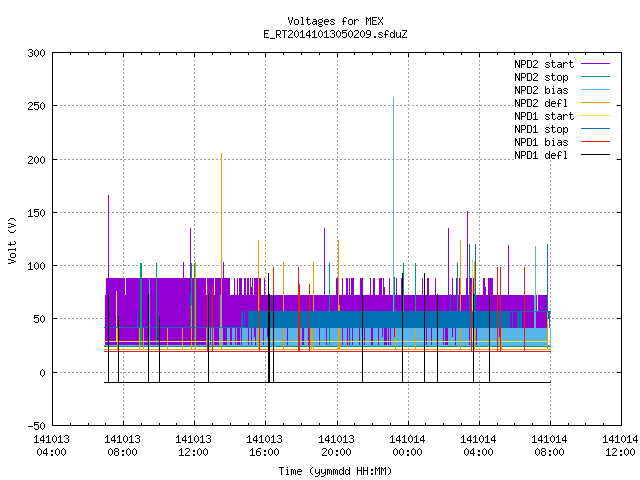
Task: Click the NPD2 defl orange legend line
Action: pos(595,103)
